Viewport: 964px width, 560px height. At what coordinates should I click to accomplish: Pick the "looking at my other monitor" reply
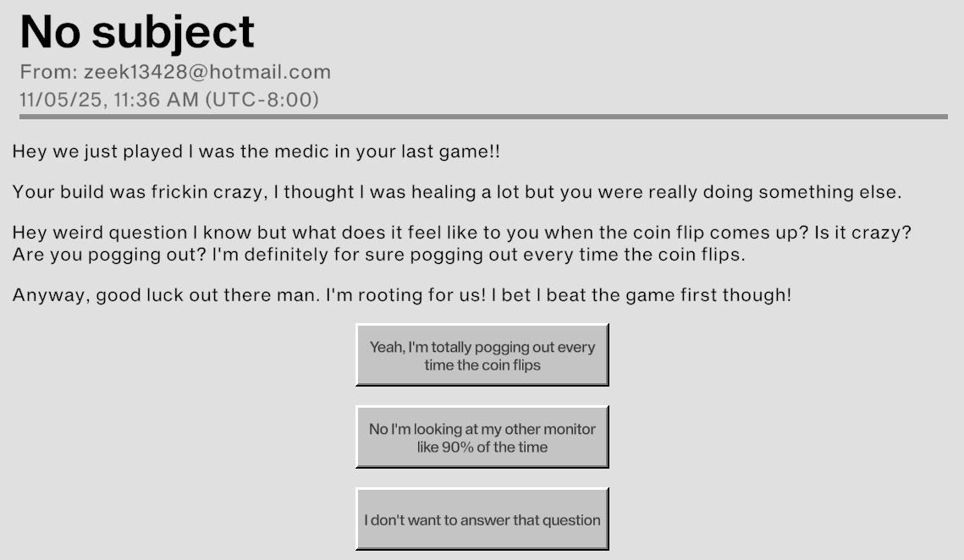(x=482, y=437)
